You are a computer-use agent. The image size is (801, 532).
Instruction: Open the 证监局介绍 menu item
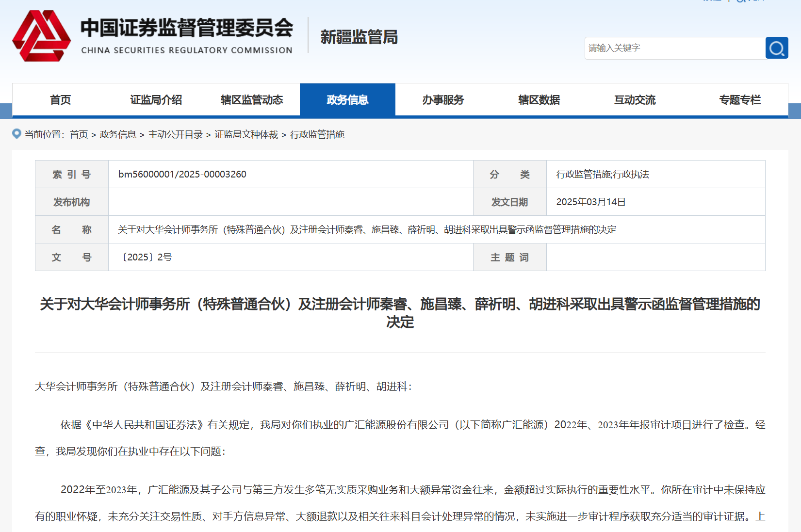(x=156, y=100)
